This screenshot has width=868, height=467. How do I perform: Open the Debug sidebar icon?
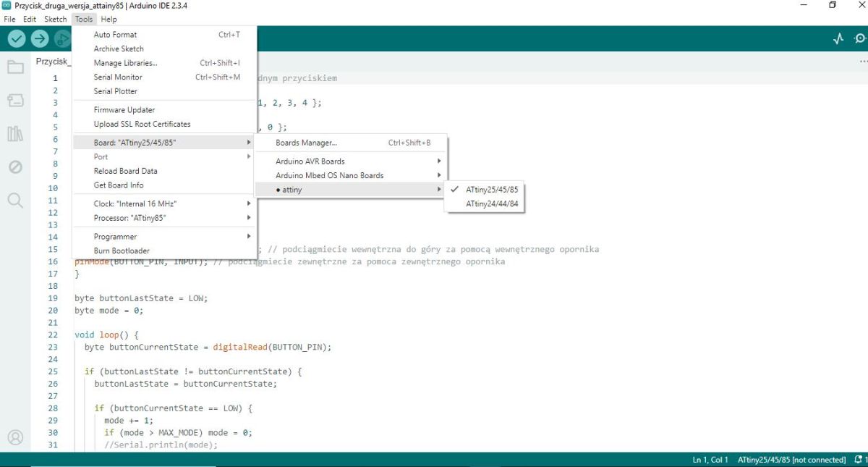[15, 167]
